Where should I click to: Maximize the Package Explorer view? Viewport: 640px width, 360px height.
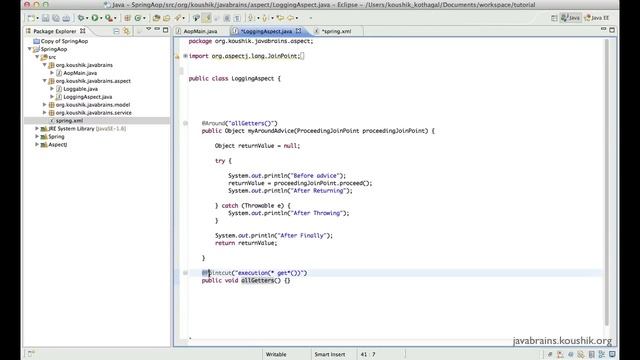click(165, 30)
